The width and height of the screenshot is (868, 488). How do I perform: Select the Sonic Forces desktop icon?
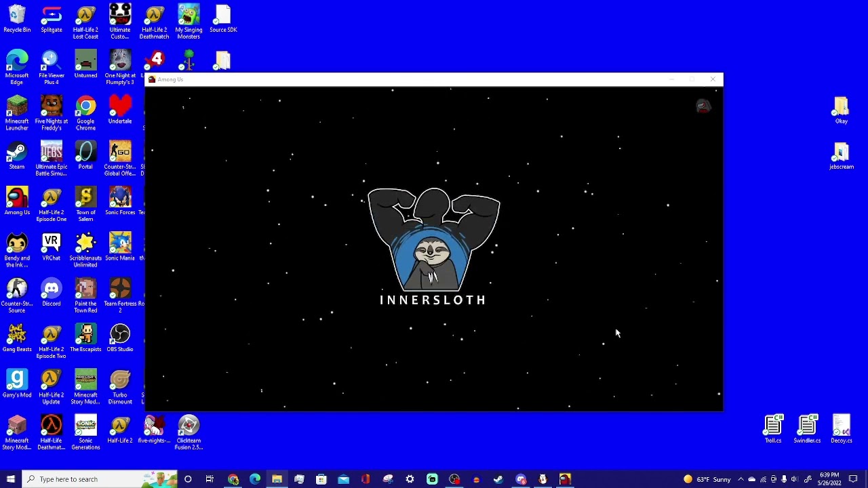(x=120, y=201)
